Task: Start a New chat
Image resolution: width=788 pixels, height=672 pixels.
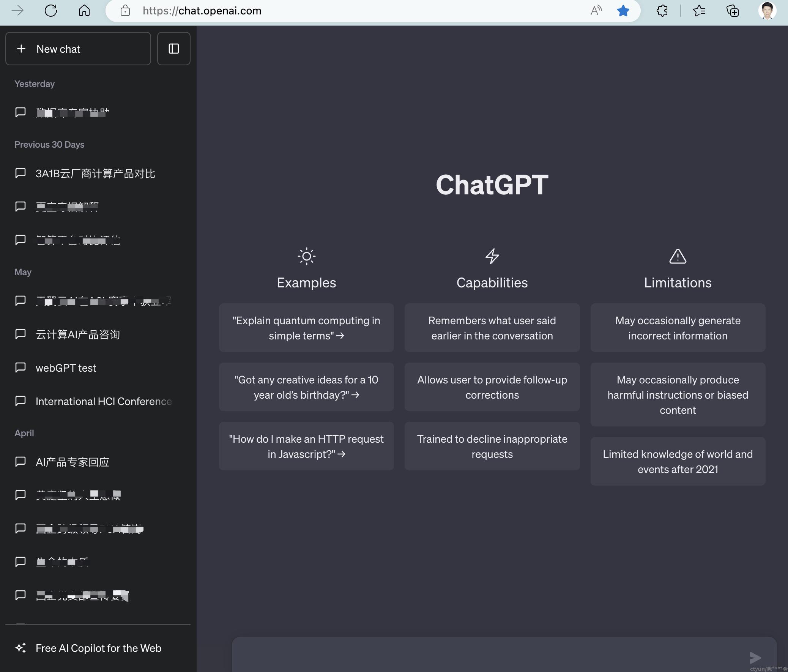Action: [78, 49]
